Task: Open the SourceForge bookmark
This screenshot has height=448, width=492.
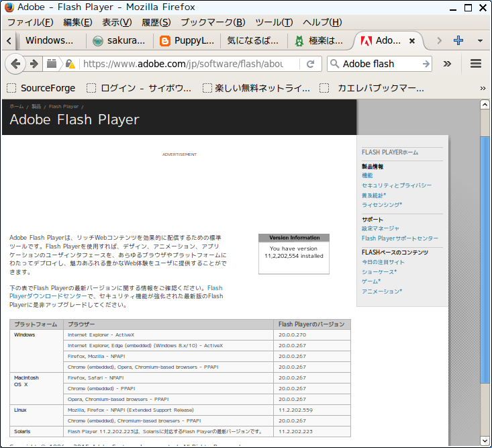Action: click(x=41, y=88)
